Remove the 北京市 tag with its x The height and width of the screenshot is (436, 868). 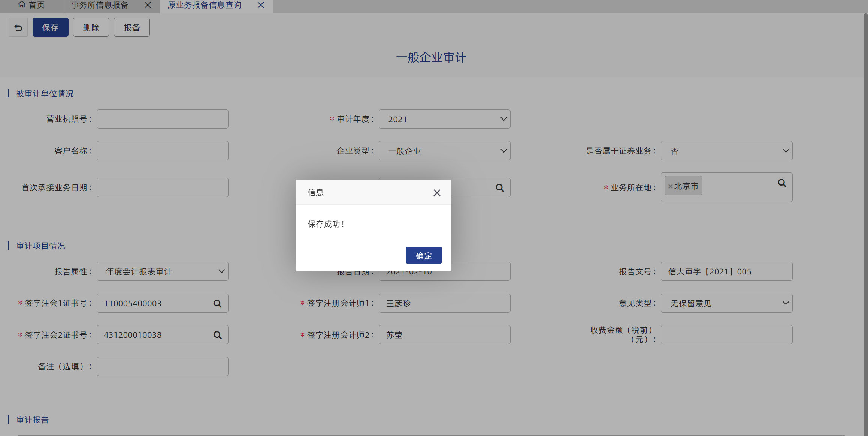tap(671, 186)
